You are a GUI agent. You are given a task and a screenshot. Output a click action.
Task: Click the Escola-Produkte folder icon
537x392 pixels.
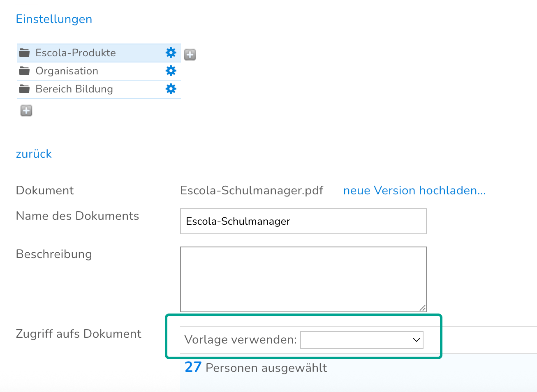pos(24,53)
